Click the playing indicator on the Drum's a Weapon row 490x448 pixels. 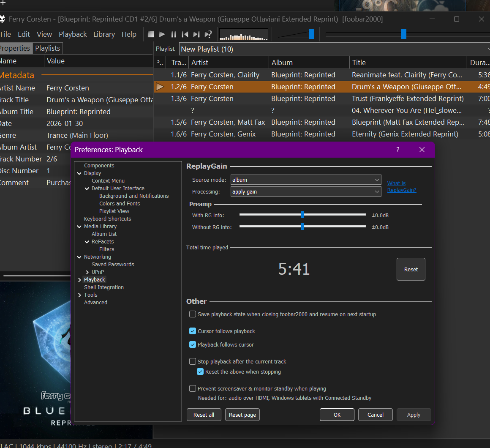(x=160, y=87)
